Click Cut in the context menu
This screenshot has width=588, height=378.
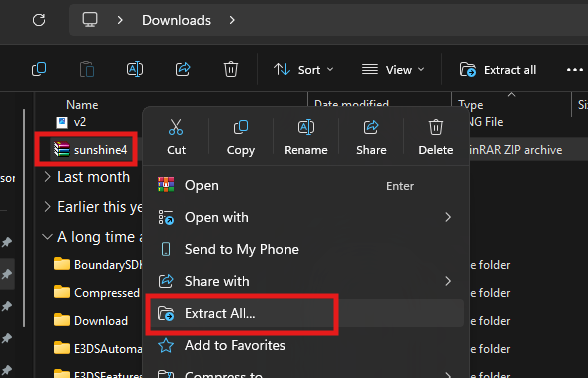(x=176, y=137)
